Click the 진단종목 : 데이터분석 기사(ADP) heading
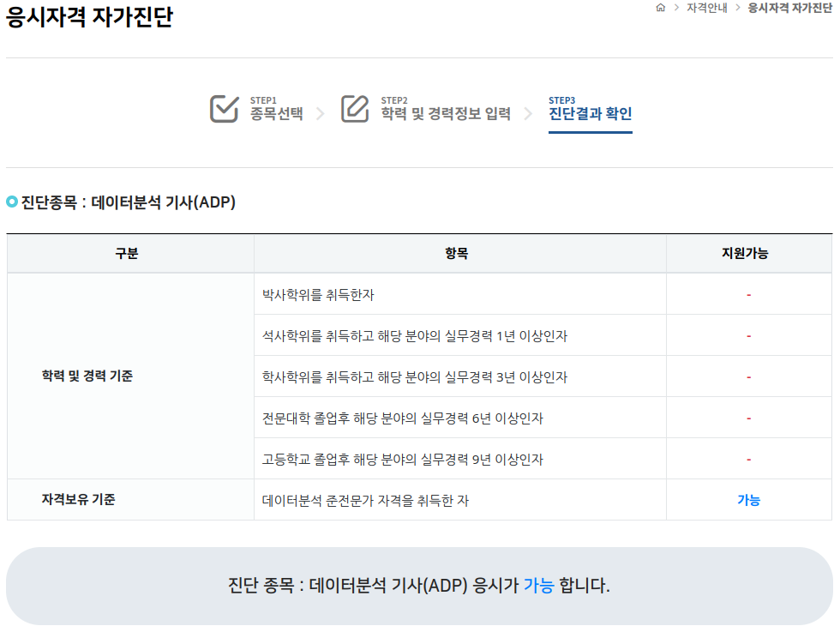The image size is (840, 632). [128, 202]
